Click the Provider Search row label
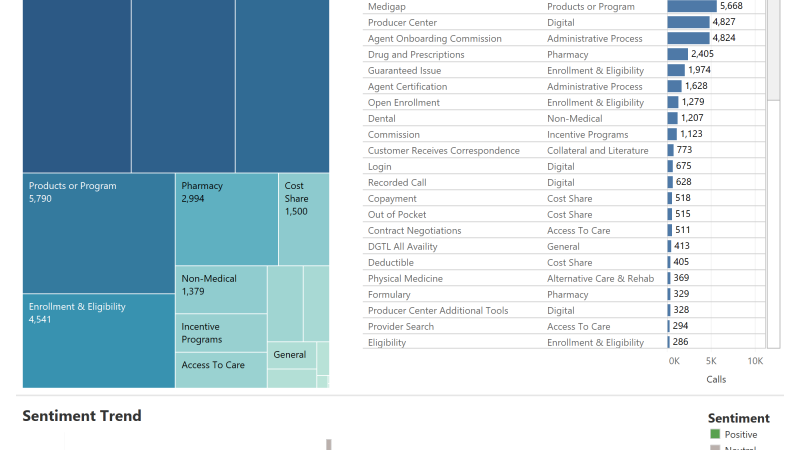 [400, 326]
